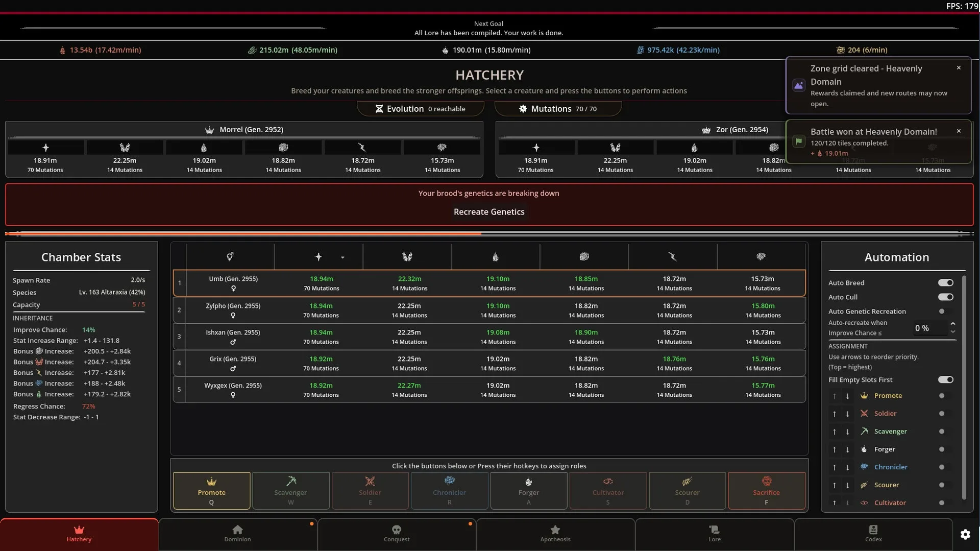
Task: Sort by the flame stat column icon
Action: [x=495, y=257]
